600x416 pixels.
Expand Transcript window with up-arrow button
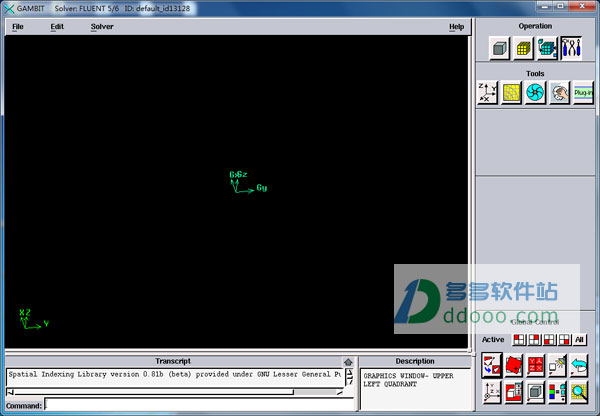pos(348,362)
